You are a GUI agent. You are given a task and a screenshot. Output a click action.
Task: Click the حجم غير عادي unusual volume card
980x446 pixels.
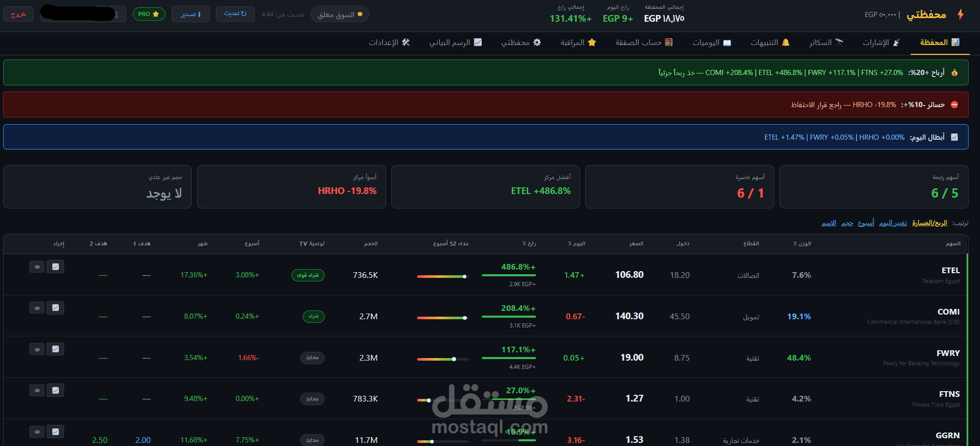pyautogui.click(x=97, y=187)
